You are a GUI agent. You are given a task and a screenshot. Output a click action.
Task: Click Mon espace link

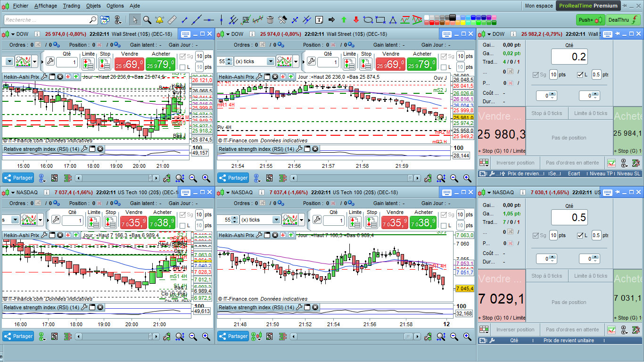coord(539,6)
